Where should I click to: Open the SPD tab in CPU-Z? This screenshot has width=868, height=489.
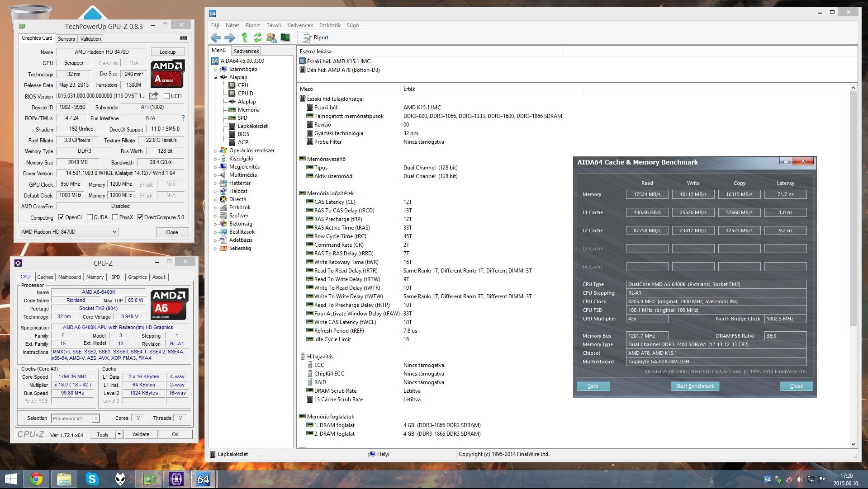click(116, 277)
